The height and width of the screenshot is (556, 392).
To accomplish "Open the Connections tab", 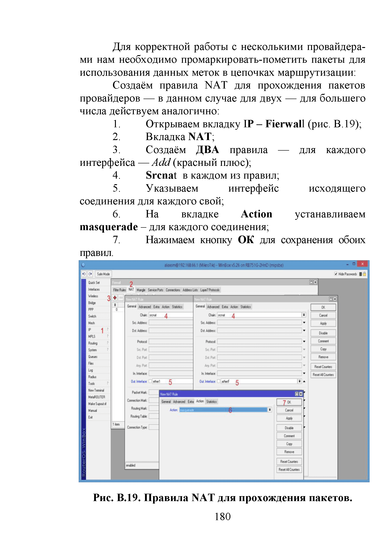I will (x=173, y=290).
